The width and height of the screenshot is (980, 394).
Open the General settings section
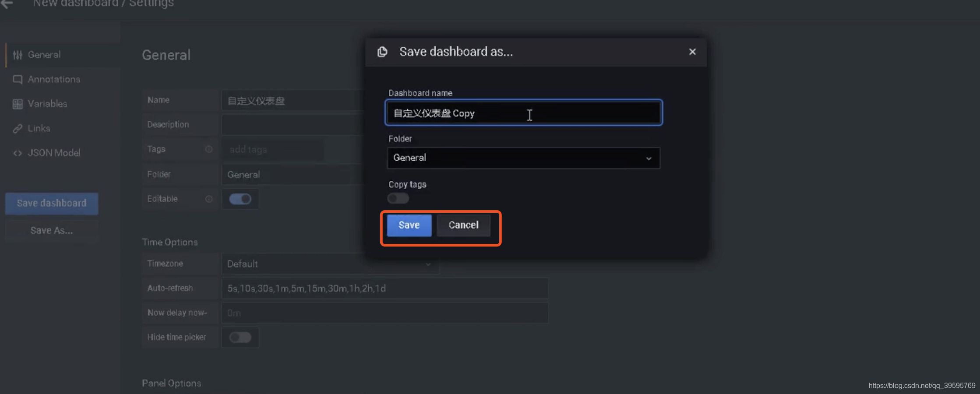[63, 55]
